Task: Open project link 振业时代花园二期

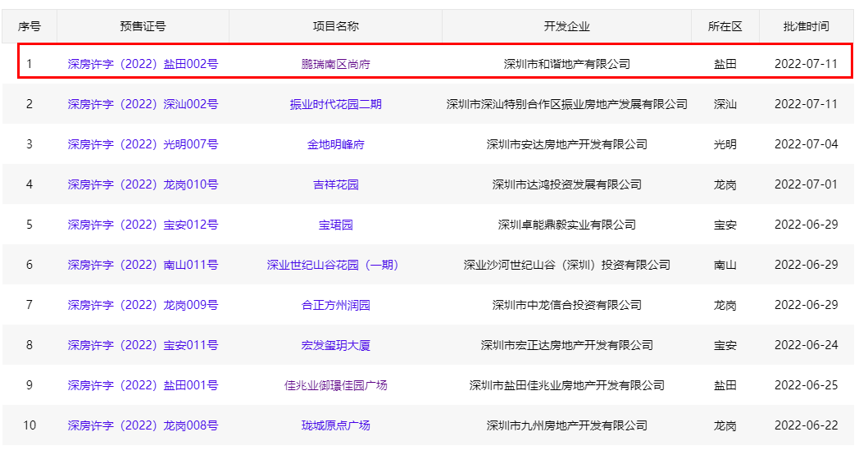Action: pyautogui.click(x=335, y=105)
